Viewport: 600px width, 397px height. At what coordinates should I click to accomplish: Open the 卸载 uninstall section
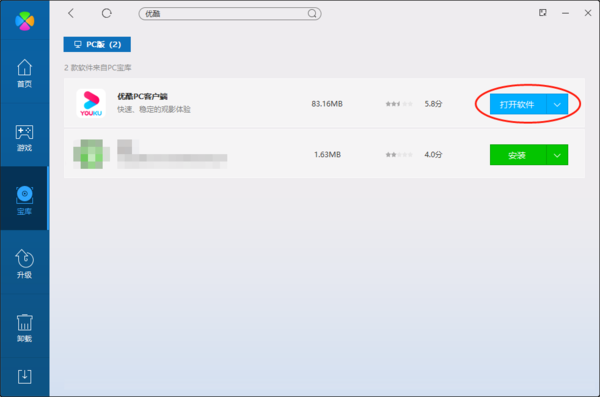tap(24, 327)
